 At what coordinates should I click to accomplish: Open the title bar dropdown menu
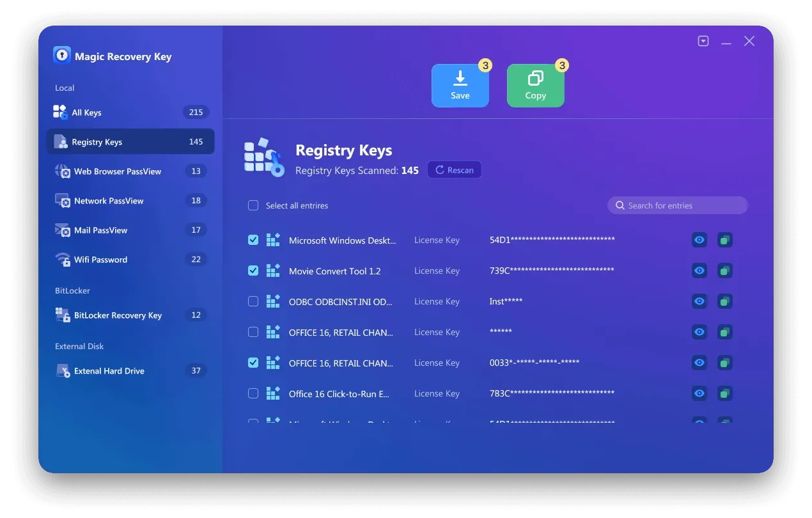pyautogui.click(x=703, y=41)
